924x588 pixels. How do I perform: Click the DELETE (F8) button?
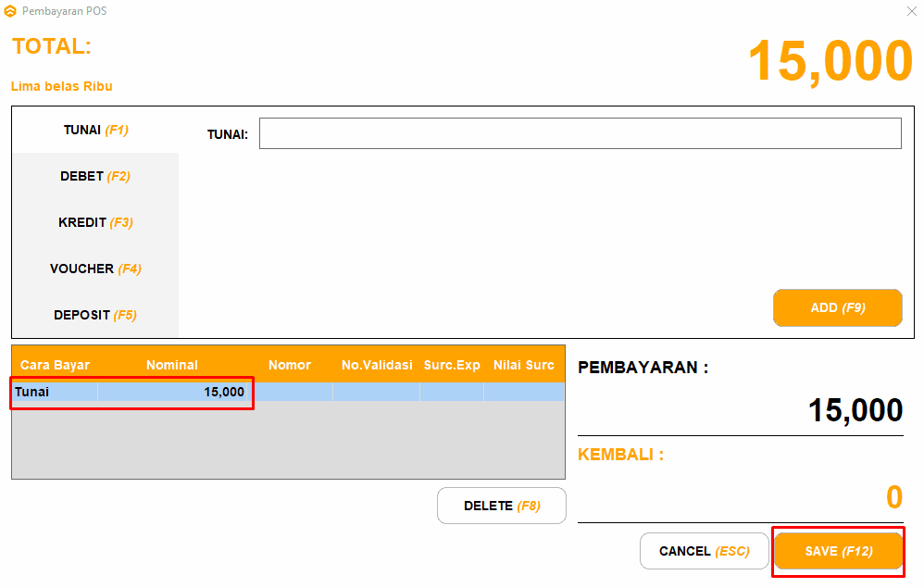pyautogui.click(x=501, y=506)
